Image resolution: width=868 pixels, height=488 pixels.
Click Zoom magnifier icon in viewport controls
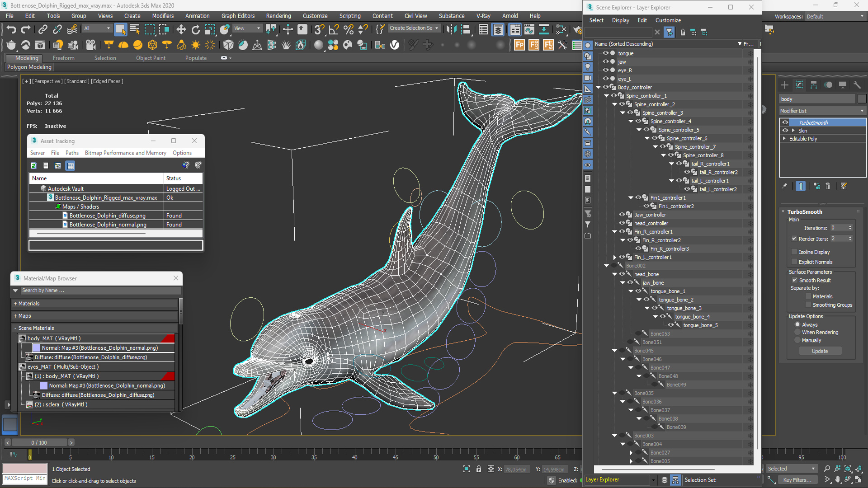coord(827,469)
